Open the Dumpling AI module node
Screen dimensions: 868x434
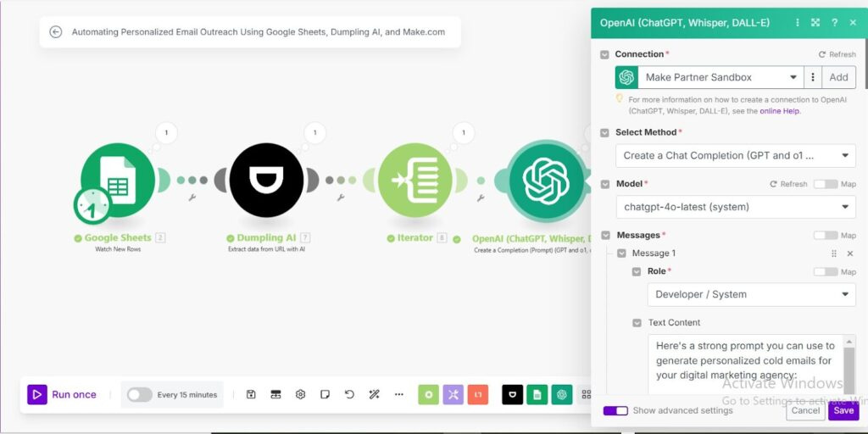coord(266,181)
